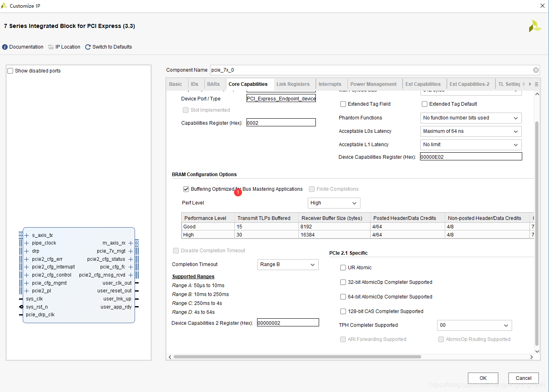The height and width of the screenshot is (392, 549).
Task: Open Acceptable L0s Latency dropdown
Action: [471, 131]
